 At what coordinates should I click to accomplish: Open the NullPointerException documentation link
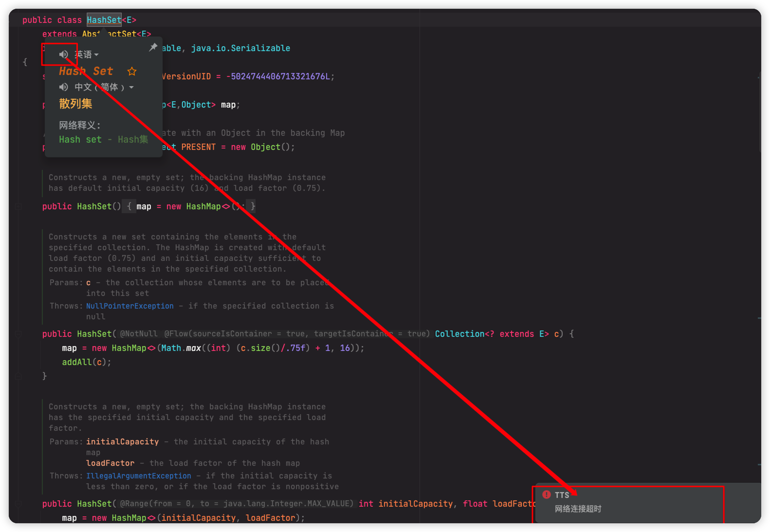pyautogui.click(x=130, y=306)
